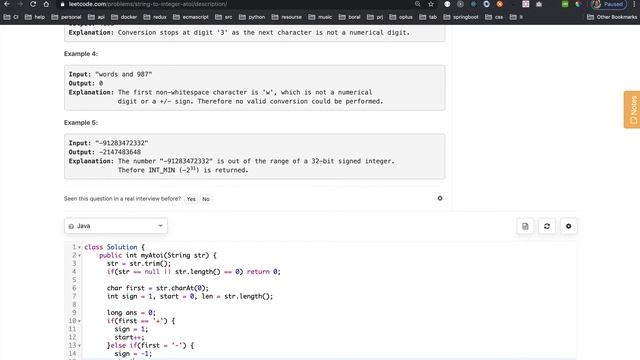The height and width of the screenshot is (360, 640).
Task: Open the browser home page
Action: pyautogui.click(x=46, y=4)
